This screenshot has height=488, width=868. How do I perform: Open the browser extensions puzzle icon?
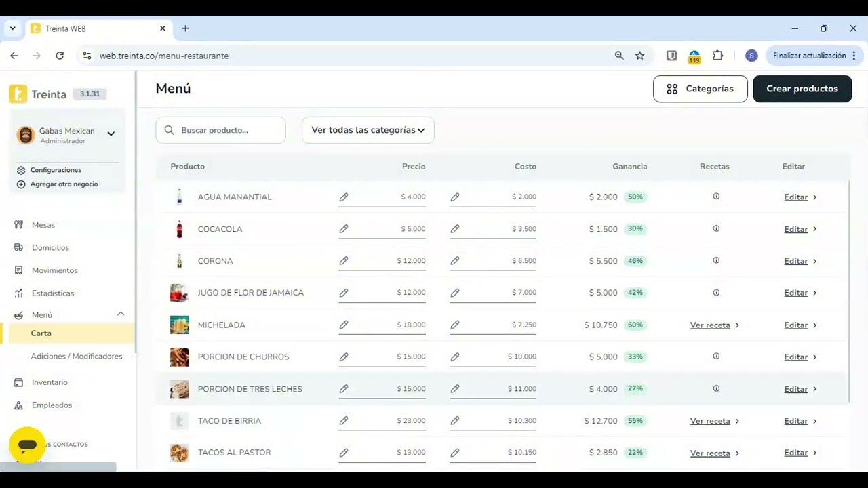717,56
